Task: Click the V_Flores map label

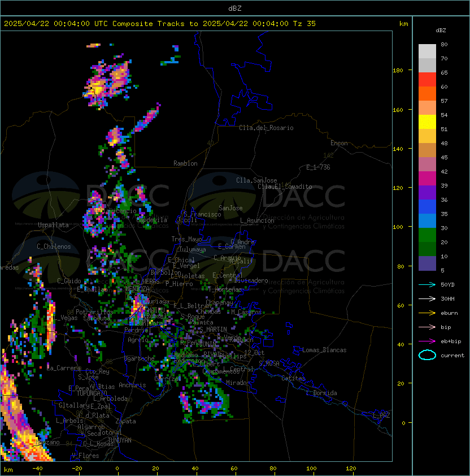Action: tap(85, 456)
